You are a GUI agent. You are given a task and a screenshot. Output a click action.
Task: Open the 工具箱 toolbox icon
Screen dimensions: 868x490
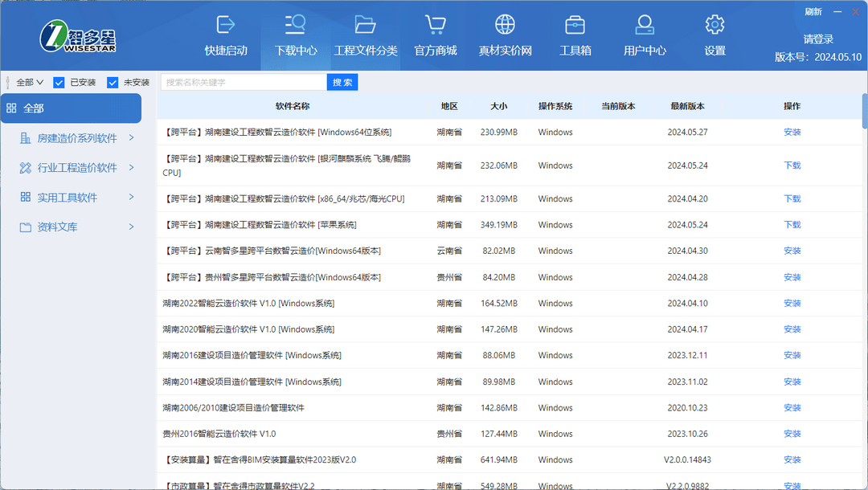575,35
